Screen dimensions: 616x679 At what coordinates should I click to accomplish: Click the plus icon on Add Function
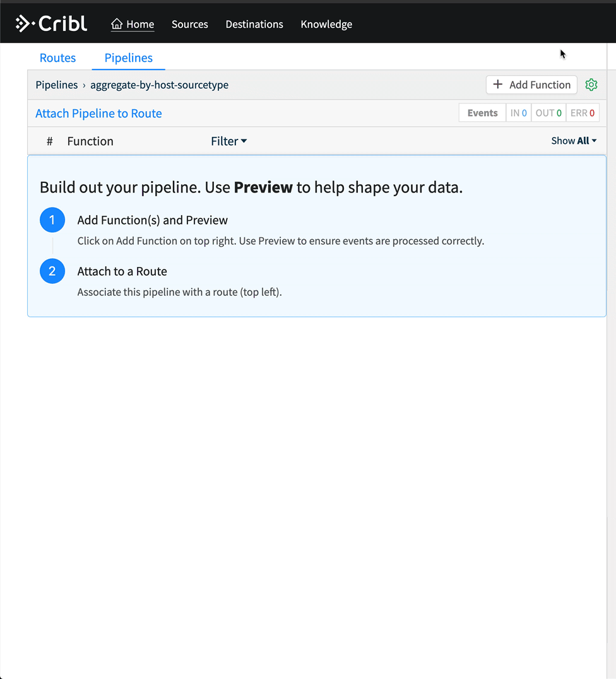(498, 85)
